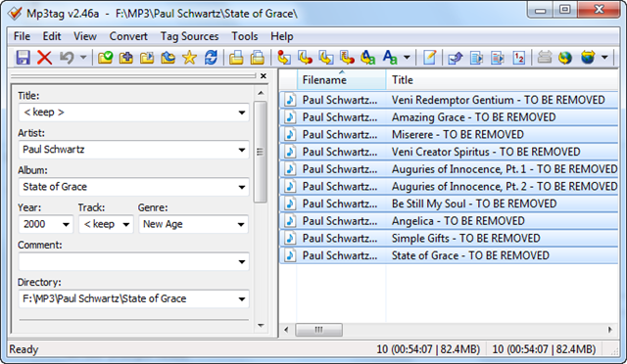Image resolution: width=627 pixels, height=364 pixels.
Task: Click the playlist icon just left of the autonumbering icon
Action: [498, 58]
